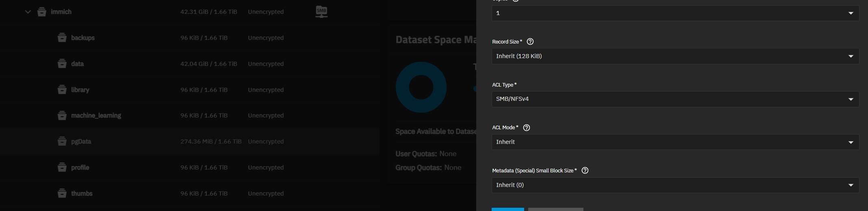The image size is (868, 211).
Task: Click the blue Save button
Action: click(x=507, y=209)
